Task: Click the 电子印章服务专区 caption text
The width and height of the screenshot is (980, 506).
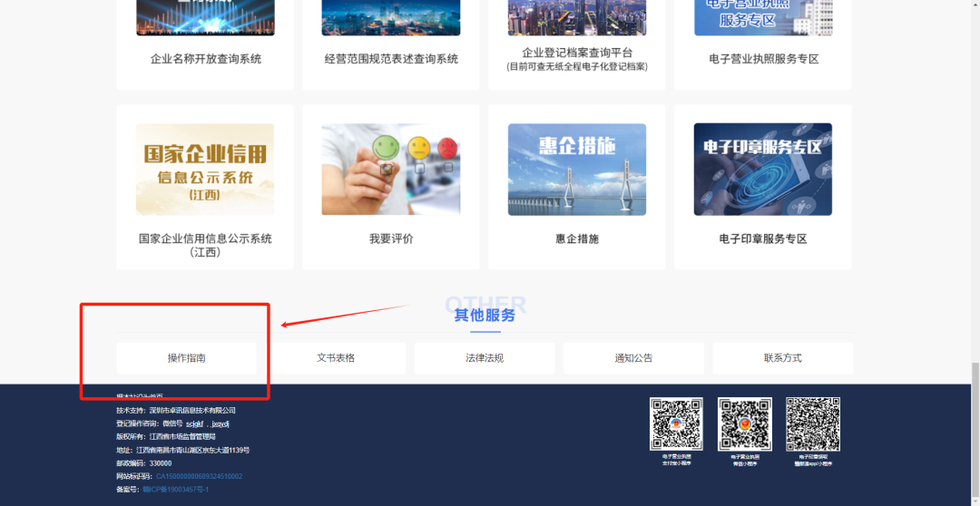Action: point(763,238)
